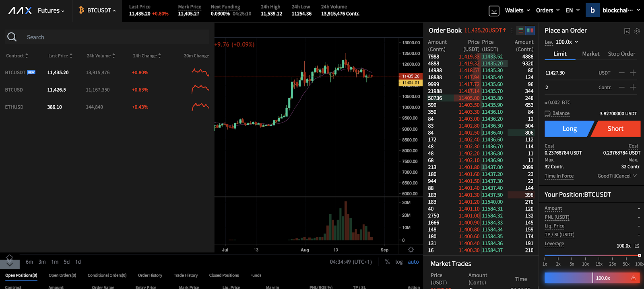
Task: Decrease the USDT price with minus
Action: pos(621,73)
